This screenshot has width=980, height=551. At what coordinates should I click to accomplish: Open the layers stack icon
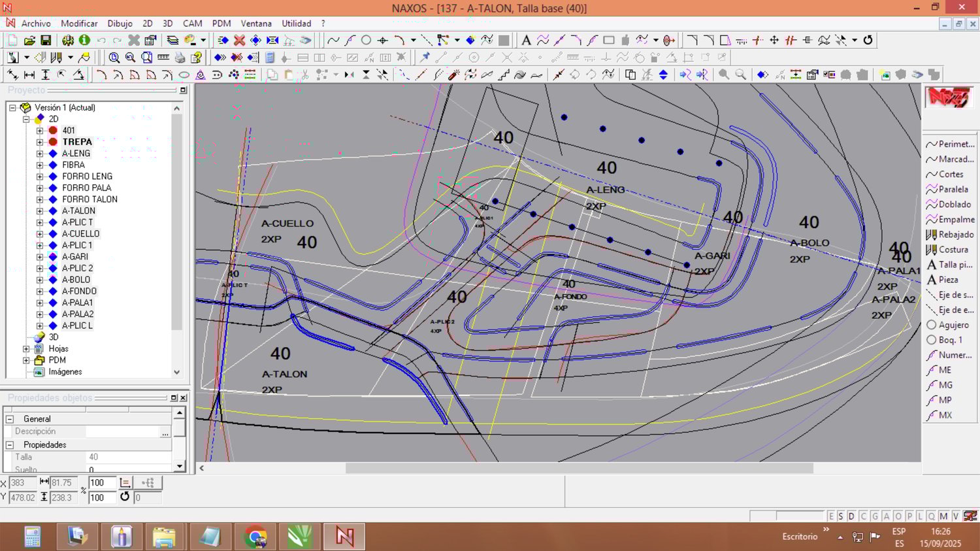point(172,41)
